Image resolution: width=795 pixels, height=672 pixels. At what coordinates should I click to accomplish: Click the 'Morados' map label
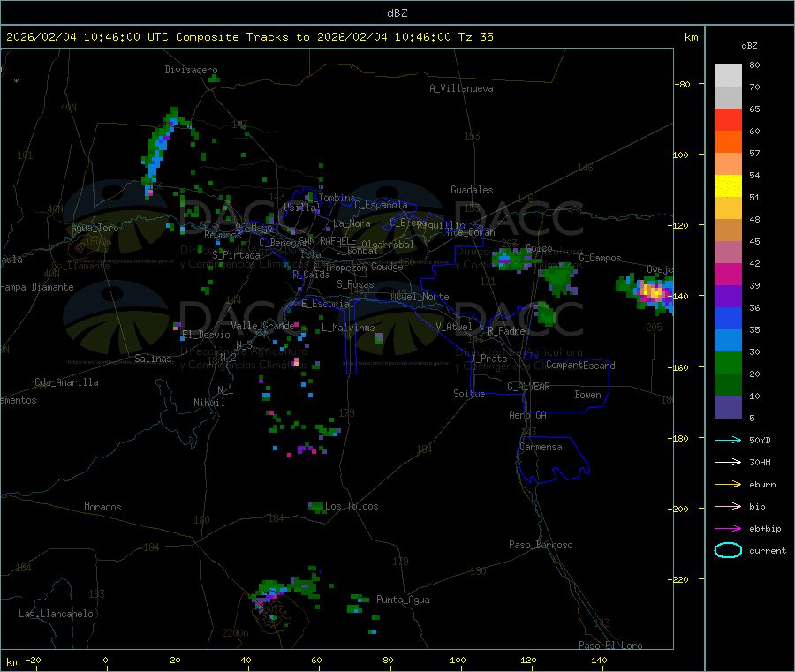pyautogui.click(x=103, y=507)
